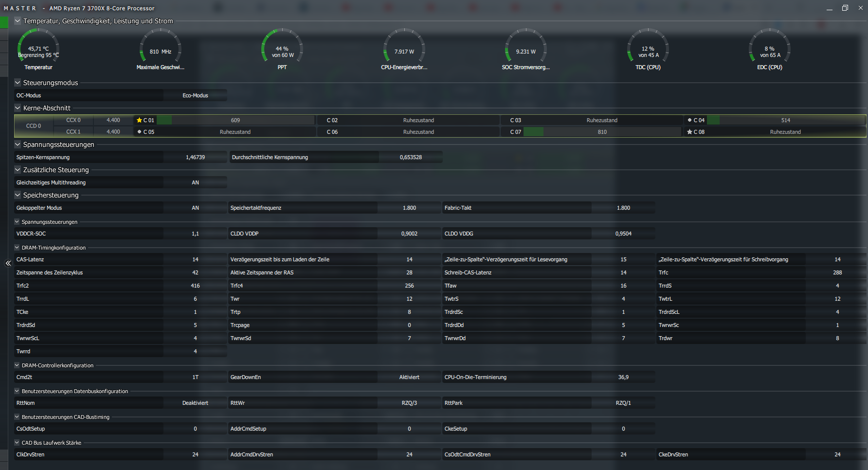This screenshot has height=470, width=868.
Task: Click the RttPark value RZQ/1
Action: [x=623, y=403]
